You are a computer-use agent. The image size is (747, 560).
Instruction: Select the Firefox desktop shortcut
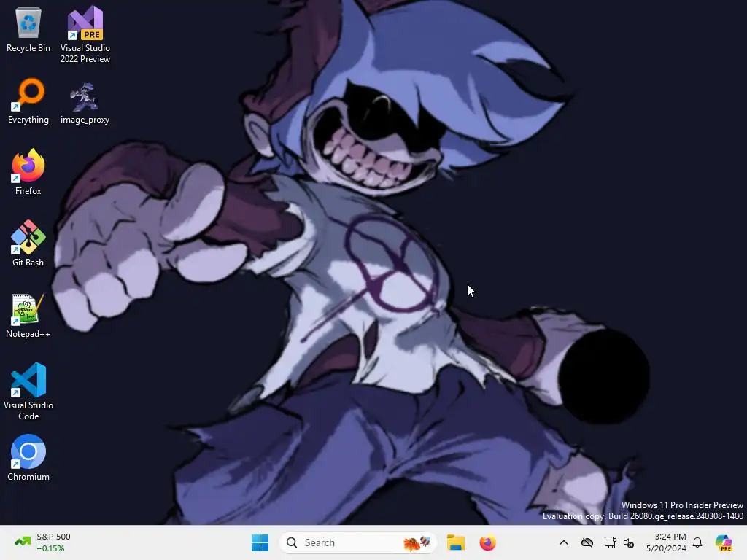[x=28, y=172]
